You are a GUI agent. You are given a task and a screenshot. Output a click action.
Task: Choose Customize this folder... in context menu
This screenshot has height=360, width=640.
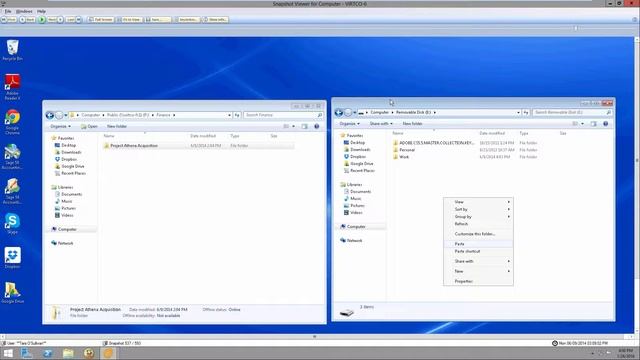point(478,234)
